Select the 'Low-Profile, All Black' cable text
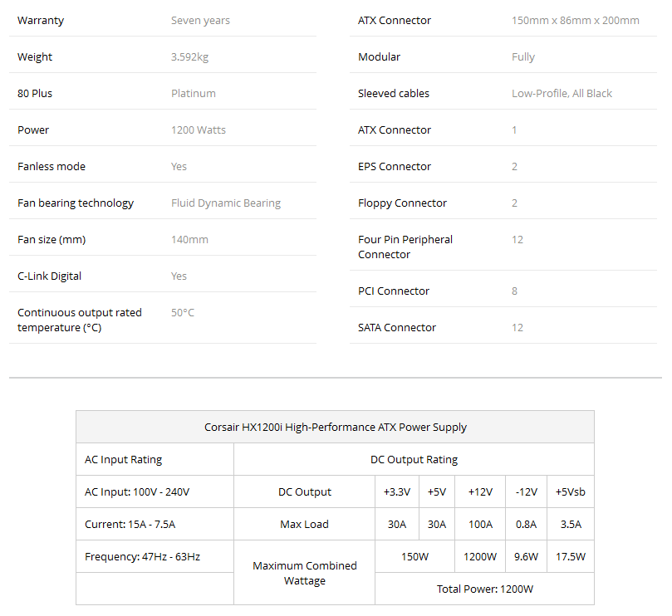 562,93
